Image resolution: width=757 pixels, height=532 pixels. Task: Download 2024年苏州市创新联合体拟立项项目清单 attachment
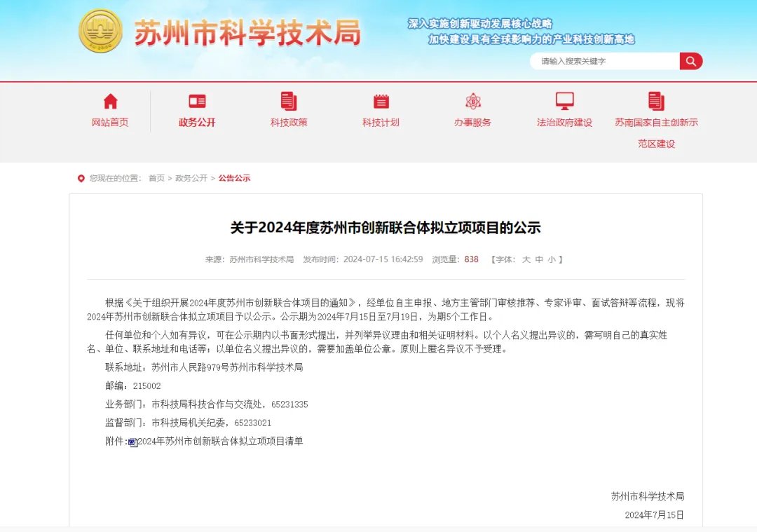220,442
